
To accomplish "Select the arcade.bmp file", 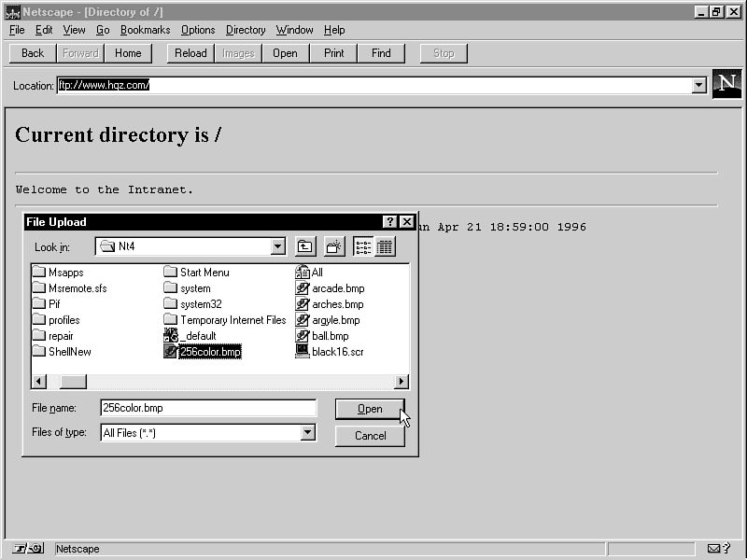I will tap(338, 288).
